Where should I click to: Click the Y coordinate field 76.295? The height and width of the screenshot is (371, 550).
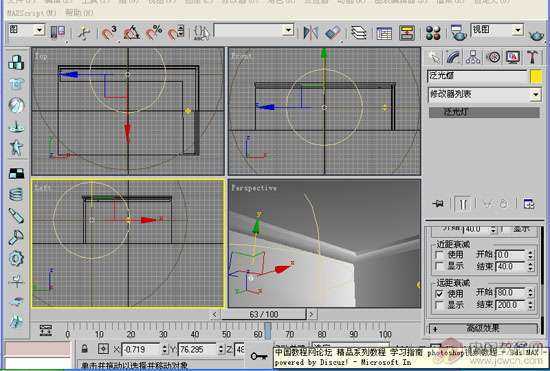pyautogui.click(x=198, y=349)
